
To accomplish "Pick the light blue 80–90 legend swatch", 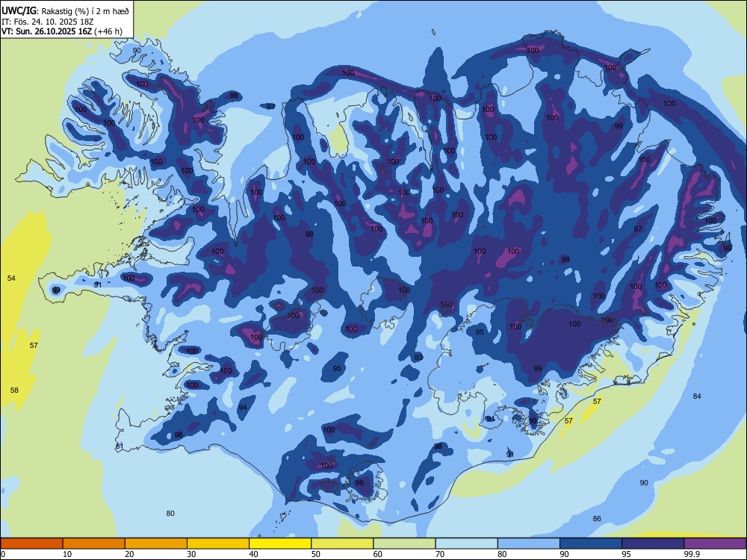I will coord(528,544).
